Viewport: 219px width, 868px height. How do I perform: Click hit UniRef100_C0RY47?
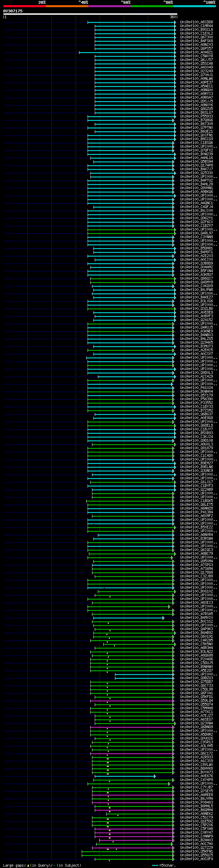(x=196, y=833)
